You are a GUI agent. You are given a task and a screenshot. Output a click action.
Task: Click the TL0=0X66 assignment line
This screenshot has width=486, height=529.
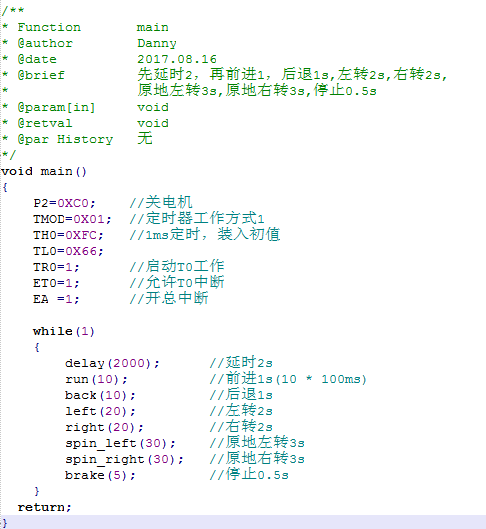tap(68, 251)
